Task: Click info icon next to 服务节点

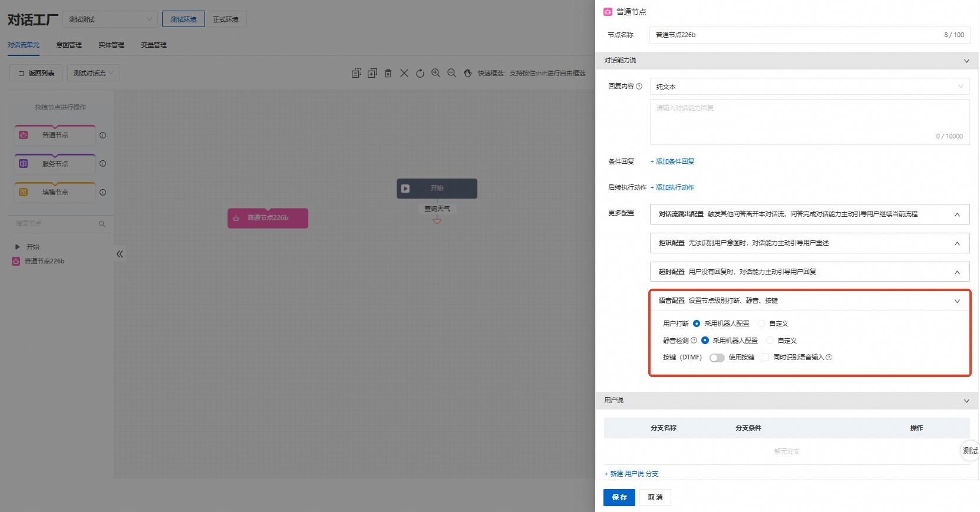Action: 103,164
